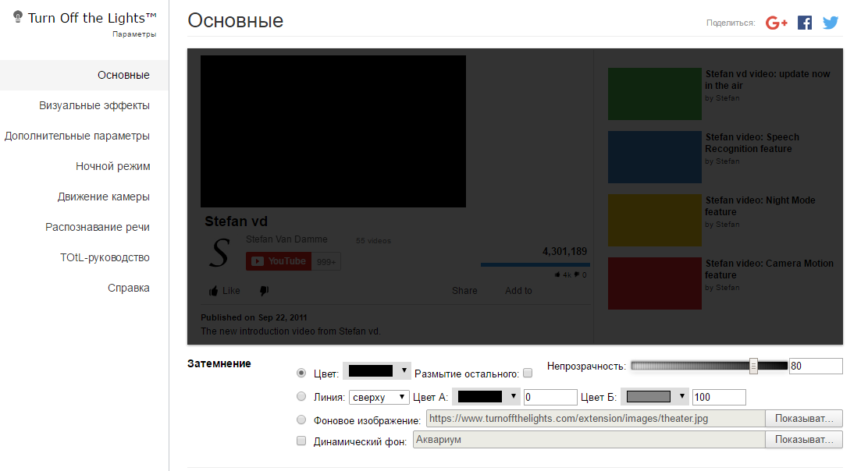This screenshot has width=868, height=471.
Task: Click the blue Speech Recognition thumbnail
Action: [654, 157]
